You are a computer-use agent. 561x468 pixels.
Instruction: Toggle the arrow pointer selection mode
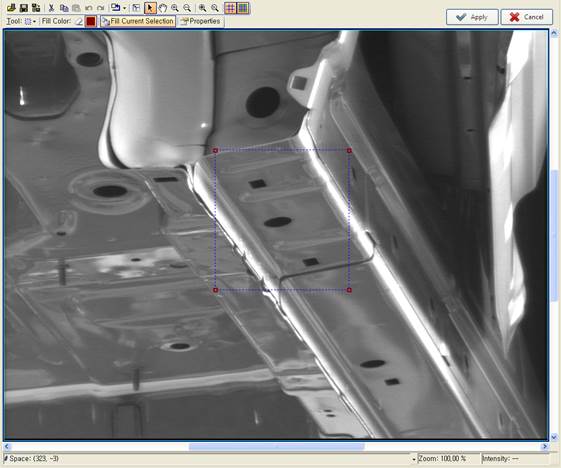(150, 8)
